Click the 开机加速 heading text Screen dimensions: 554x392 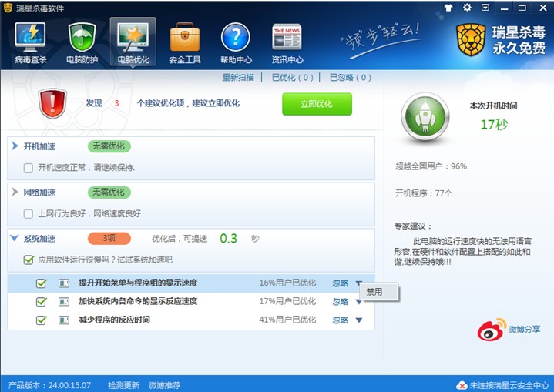click(39, 146)
